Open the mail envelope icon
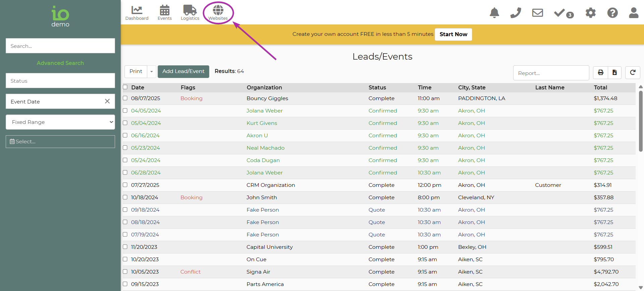This screenshot has width=644, height=291. (x=537, y=13)
